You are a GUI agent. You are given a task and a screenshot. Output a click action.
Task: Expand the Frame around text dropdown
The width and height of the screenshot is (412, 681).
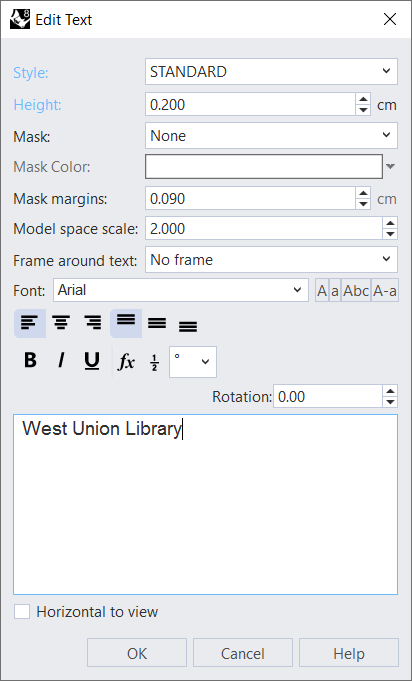click(271, 260)
